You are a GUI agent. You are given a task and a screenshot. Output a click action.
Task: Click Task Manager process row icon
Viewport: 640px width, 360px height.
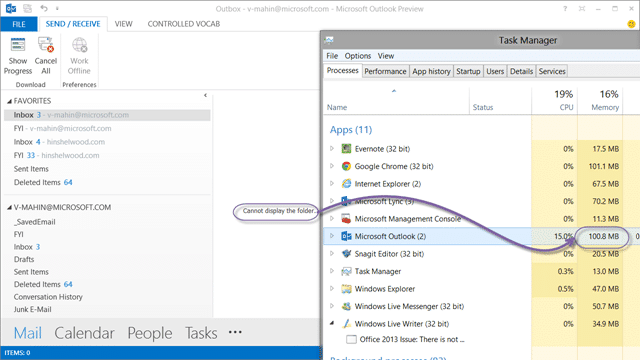346,271
